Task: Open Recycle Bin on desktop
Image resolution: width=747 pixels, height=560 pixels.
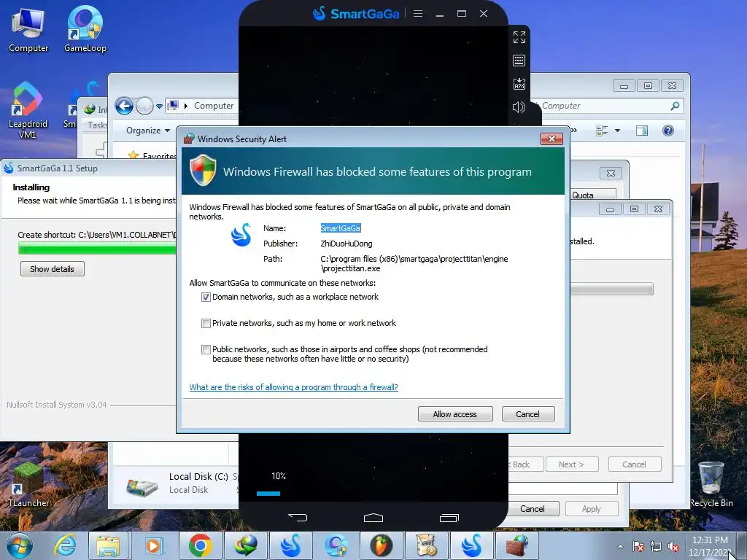Action: click(x=711, y=485)
